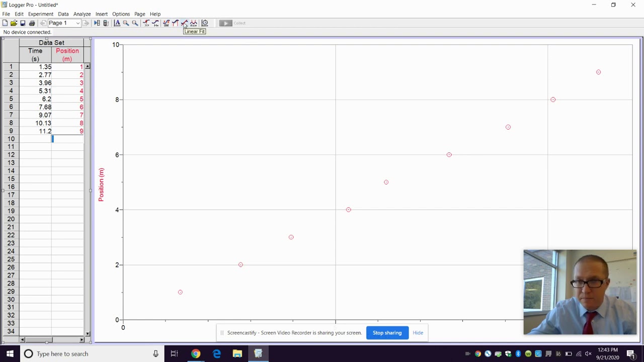The image size is (644, 362).
Task: Open the Page menu
Action: 140,14
